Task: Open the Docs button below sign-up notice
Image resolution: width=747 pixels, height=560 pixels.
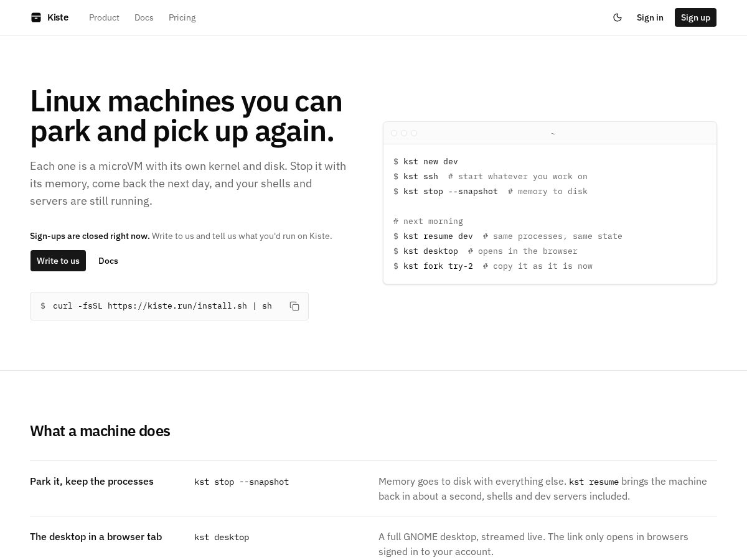Action: click(108, 261)
